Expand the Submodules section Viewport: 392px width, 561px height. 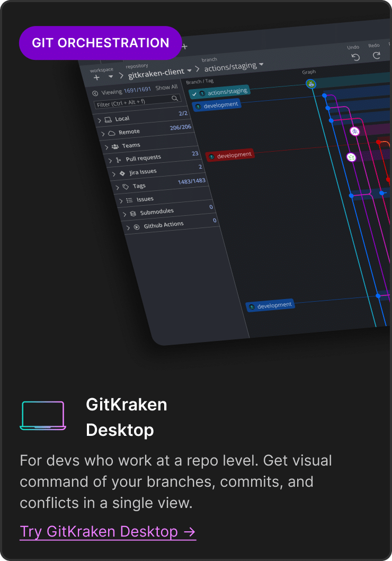coord(124,214)
